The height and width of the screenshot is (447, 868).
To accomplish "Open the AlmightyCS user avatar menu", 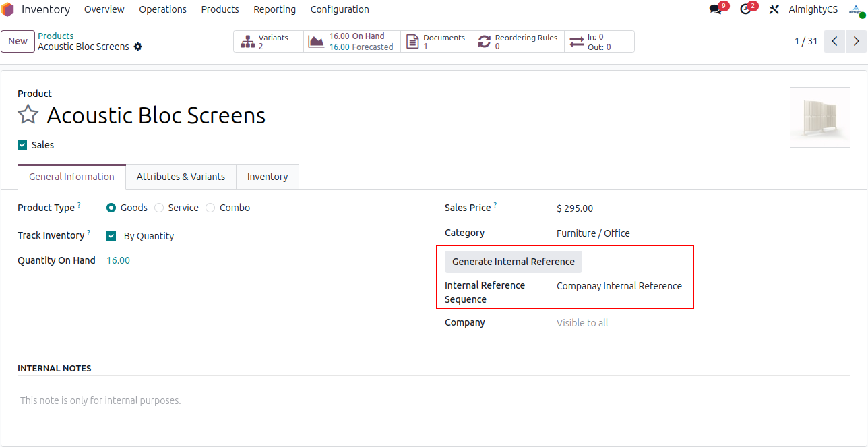I will coord(856,9).
